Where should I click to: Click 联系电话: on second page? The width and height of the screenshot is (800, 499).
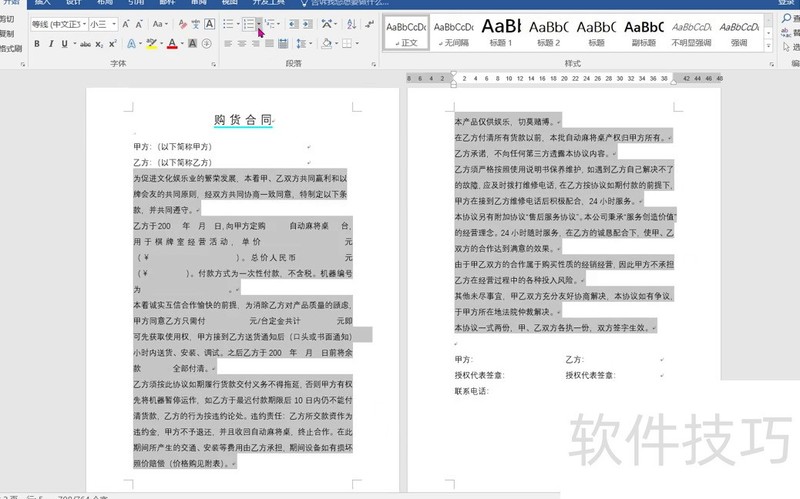click(471, 391)
